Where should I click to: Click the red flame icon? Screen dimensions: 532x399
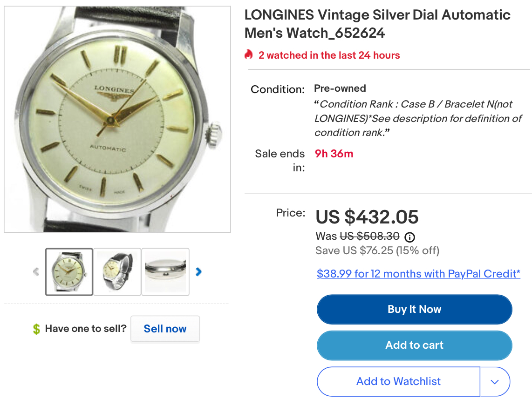pyautogui.click(x=249, y=55)
